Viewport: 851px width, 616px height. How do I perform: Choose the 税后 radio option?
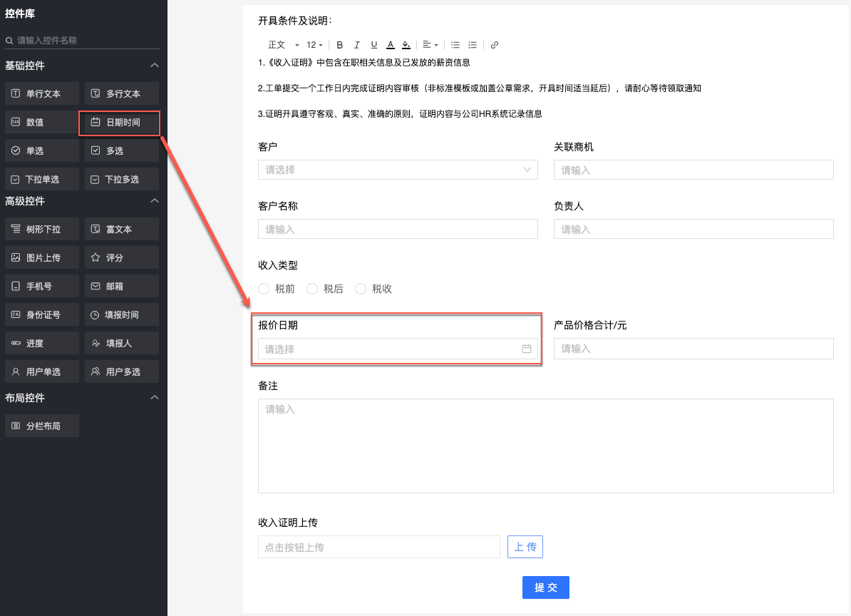pyautogui.click(x=312, y=289)
